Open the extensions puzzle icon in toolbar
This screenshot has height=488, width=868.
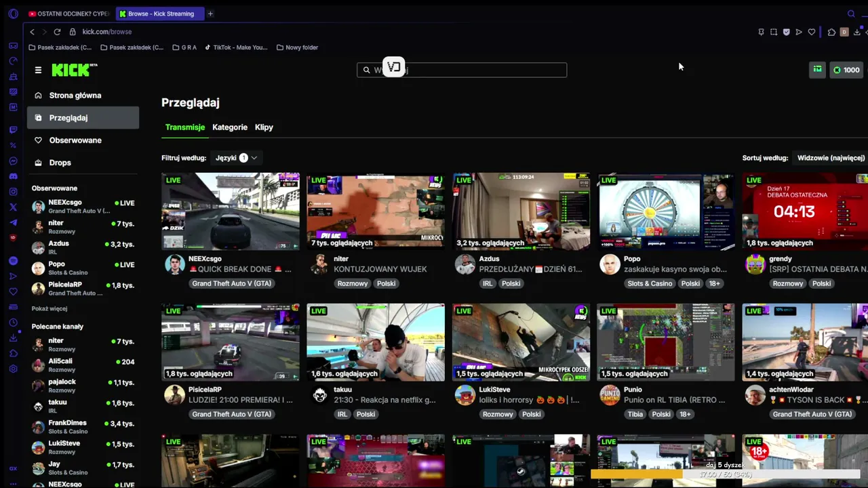(x=831, y=32)
